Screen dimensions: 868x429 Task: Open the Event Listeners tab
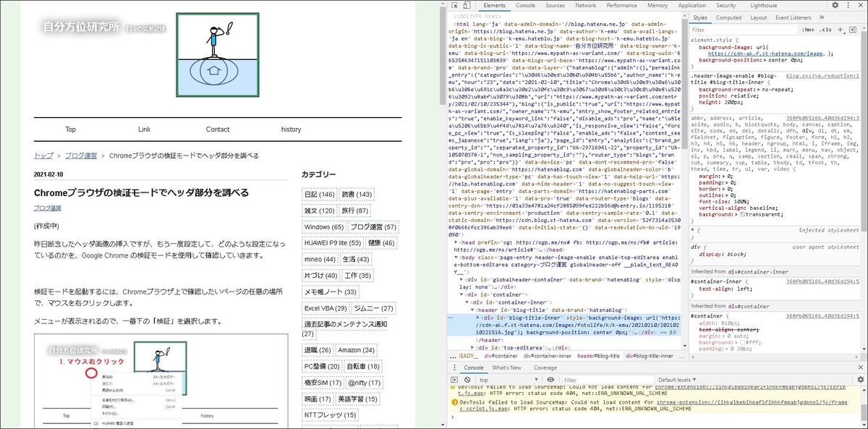point(793,17)
